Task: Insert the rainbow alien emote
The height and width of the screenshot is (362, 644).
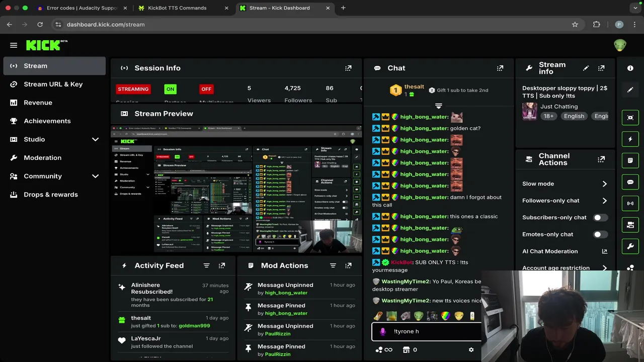Action: (x=445, y=316)
